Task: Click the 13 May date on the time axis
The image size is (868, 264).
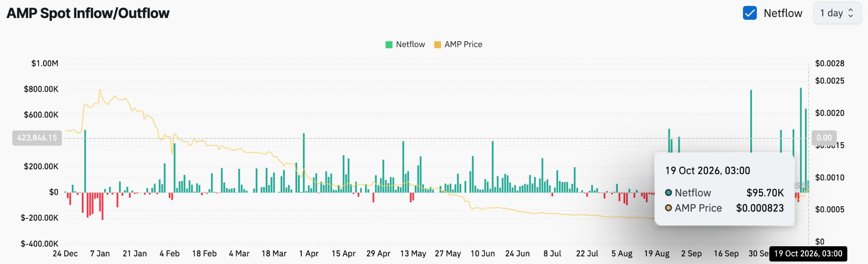Action: (413, 254)
